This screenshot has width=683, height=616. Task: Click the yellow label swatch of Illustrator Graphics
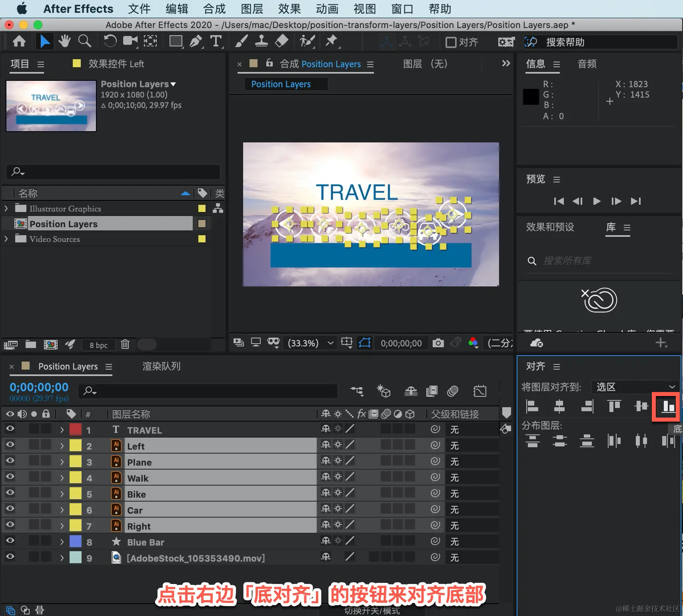(x=202, y=208)
